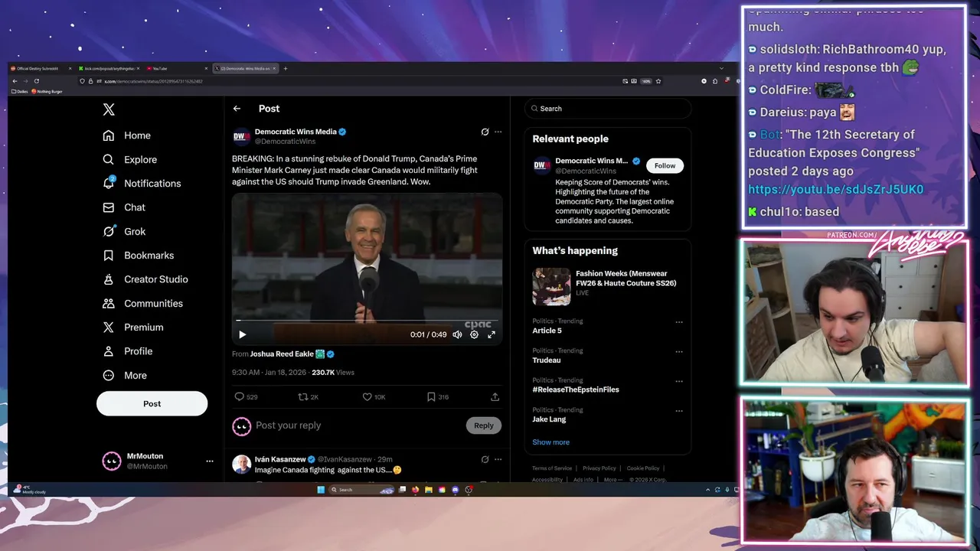Image resolution: width=980 pixels, height=551 pixels.
Task: Click the Grok icon on main post
Action: [x=485, y=132]
